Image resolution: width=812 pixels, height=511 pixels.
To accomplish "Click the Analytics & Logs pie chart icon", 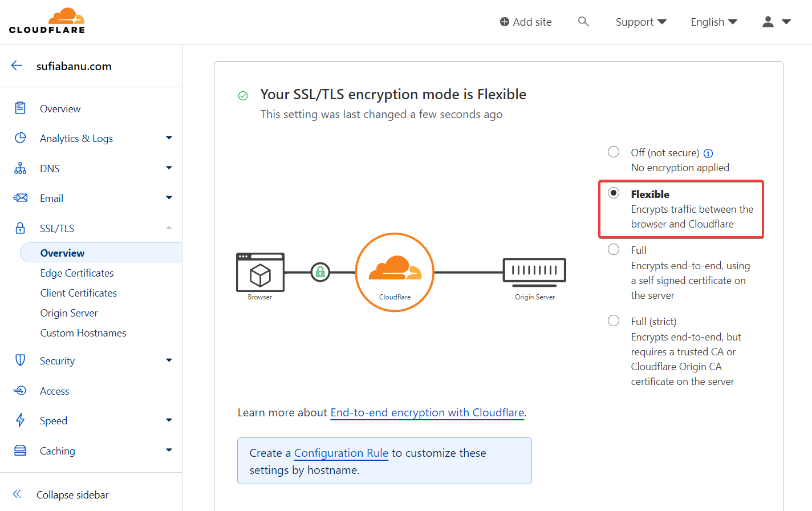I will click(21, 137).
